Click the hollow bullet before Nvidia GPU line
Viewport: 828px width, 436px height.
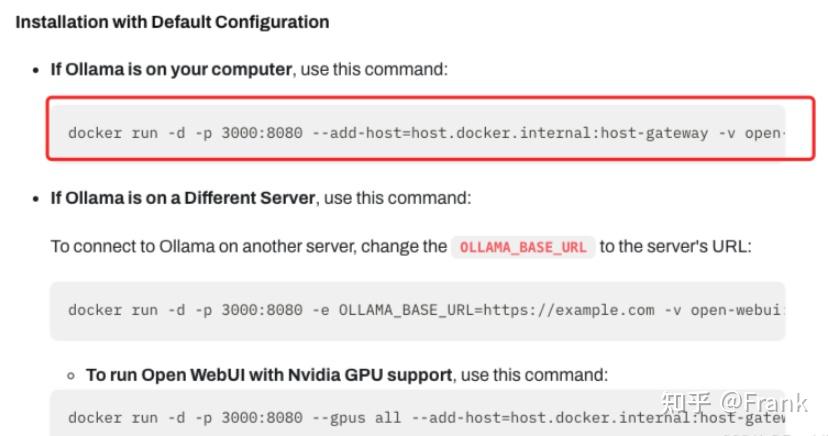pos(72,376)
